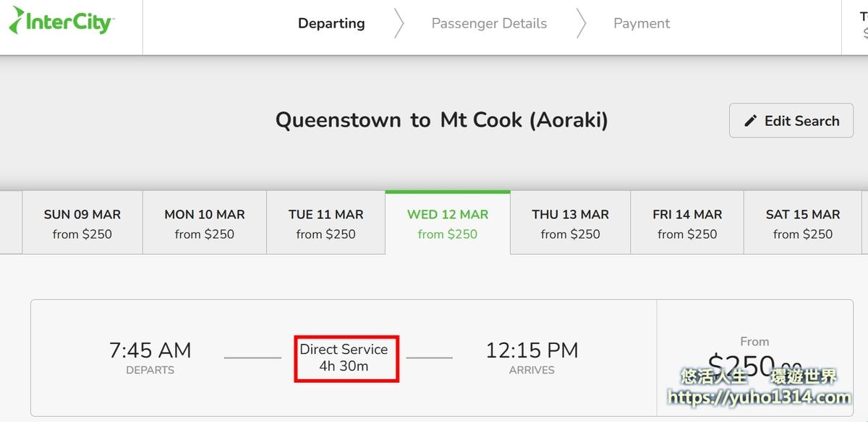868x422 pixels.
Task: Click the InterCity logo
Action: [62, 21]
